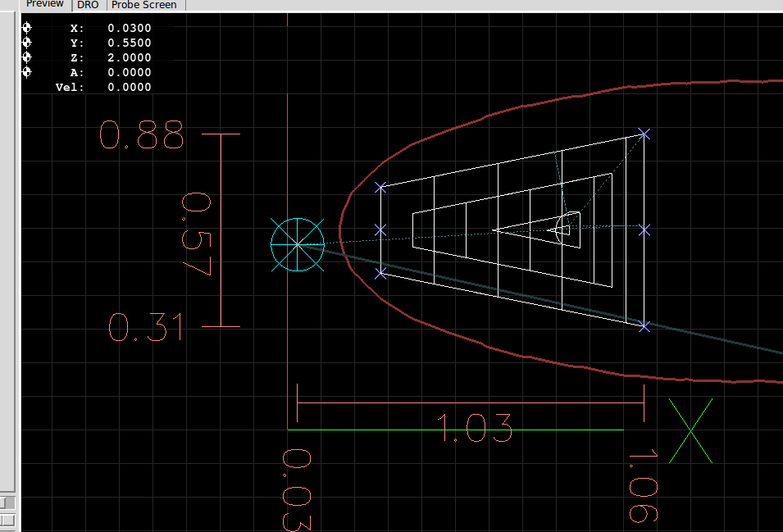The width and height of the screenshot is (783, 532).
Task: Click the 1.06 maximum X extent label
Action: click(x=643, y=486)
